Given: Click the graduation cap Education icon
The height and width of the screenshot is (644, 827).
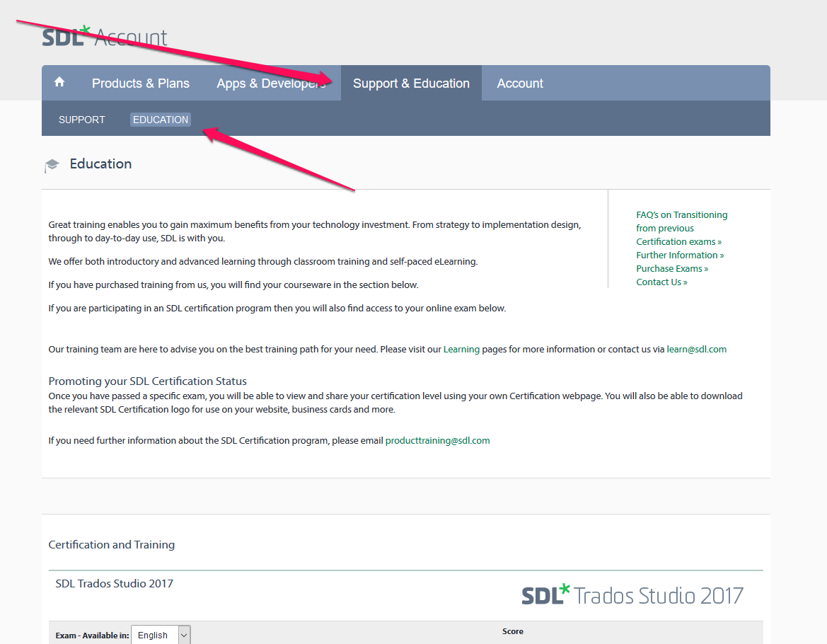Looking at the screenshot, I should point(52,165).
